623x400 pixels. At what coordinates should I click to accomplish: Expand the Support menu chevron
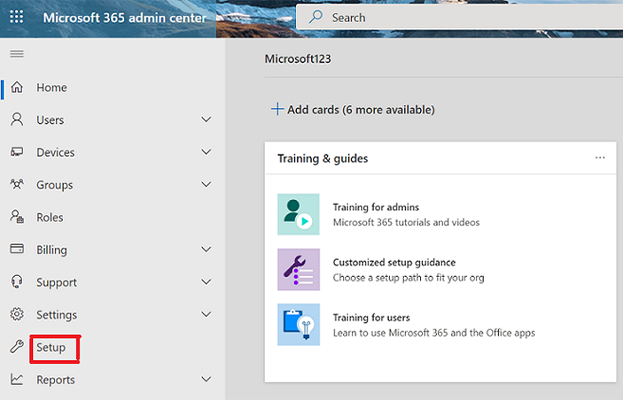[206, 282]
